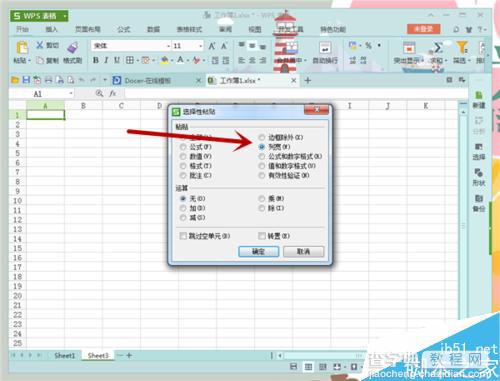Viewport: 500px width, 381px height.
Task: Click the Wrap Text icon
Action: point(325,48)
